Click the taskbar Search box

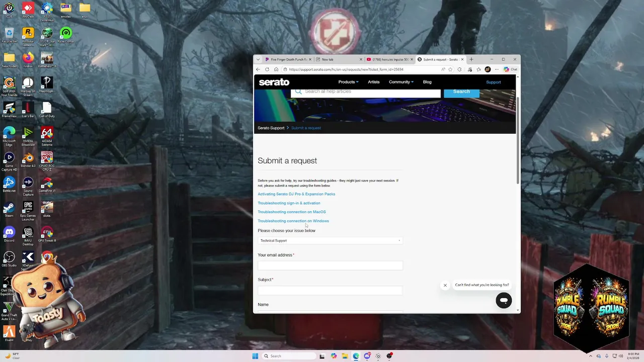click(x=288, y=356)
